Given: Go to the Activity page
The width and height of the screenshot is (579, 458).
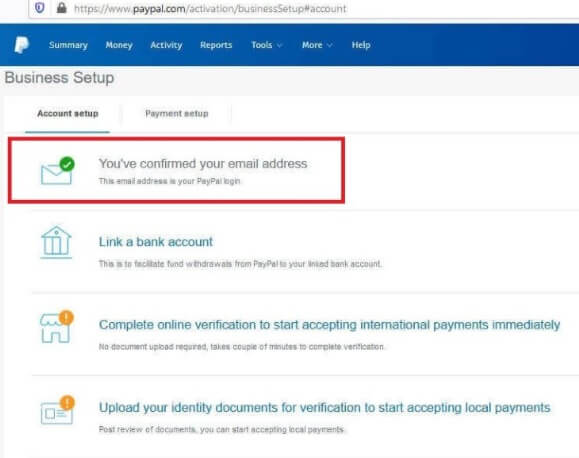Looking at the screenshot, I should (166, 45).
